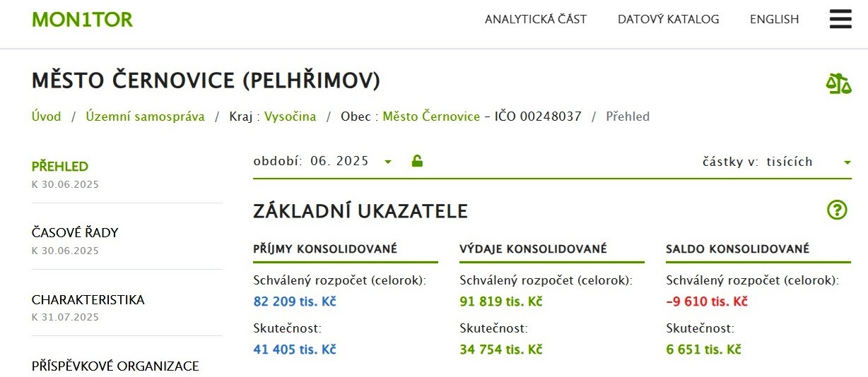
Task: Click the Příjmy konsolidované heading
Action: click(x=325, y=249)
